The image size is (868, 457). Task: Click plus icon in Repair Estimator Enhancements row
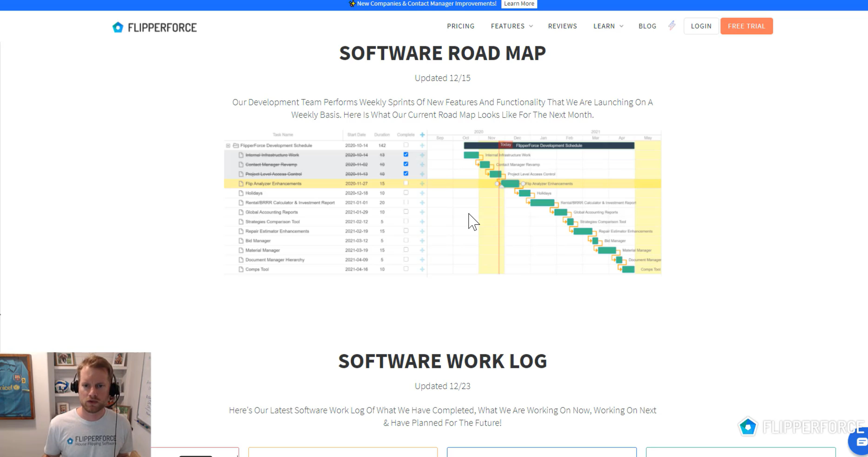tap(422, 231)
